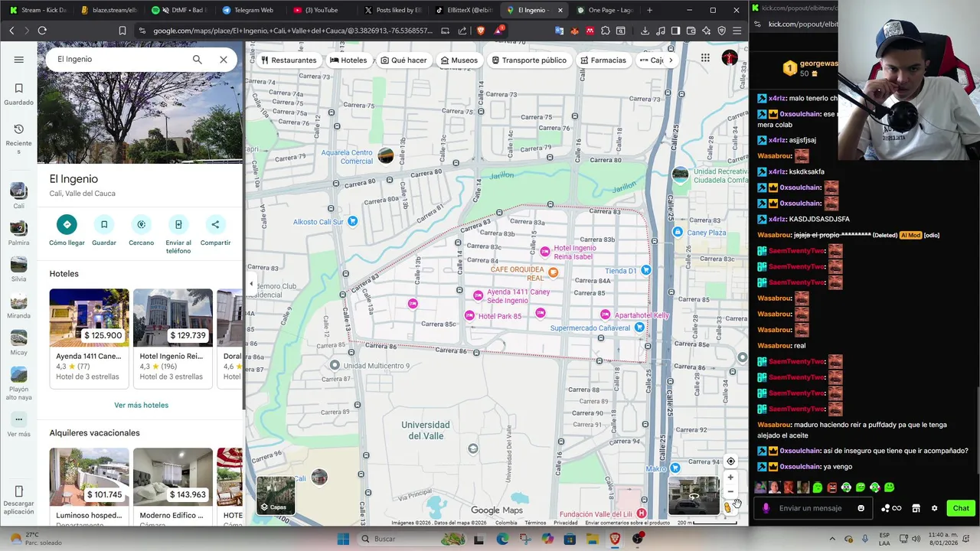Reload the page with refresh icon

[42, 31]
